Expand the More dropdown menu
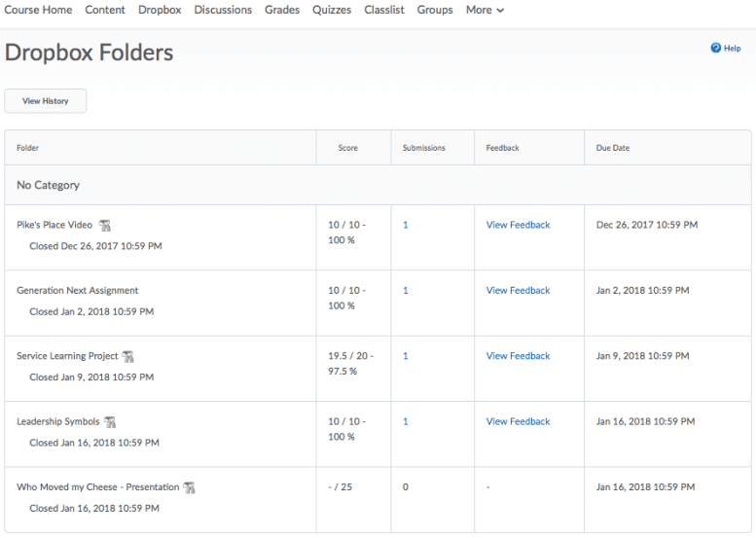Image resolution: width=756 pixels, height=538 pixels. click(x=485, y=10)
